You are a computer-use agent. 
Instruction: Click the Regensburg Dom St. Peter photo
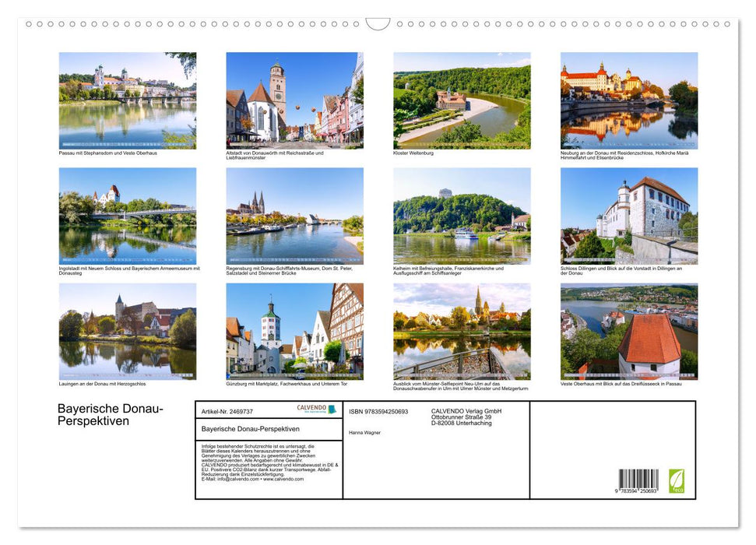point(294,216)
